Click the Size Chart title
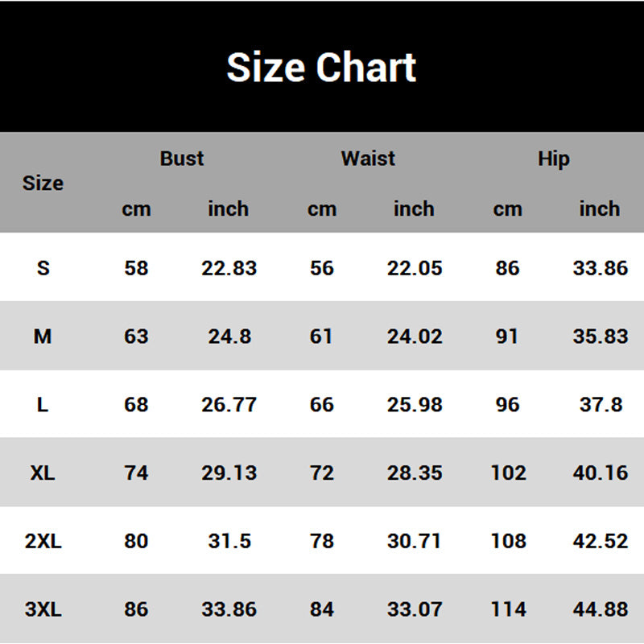Screen dimensions: 644x644 321,68
